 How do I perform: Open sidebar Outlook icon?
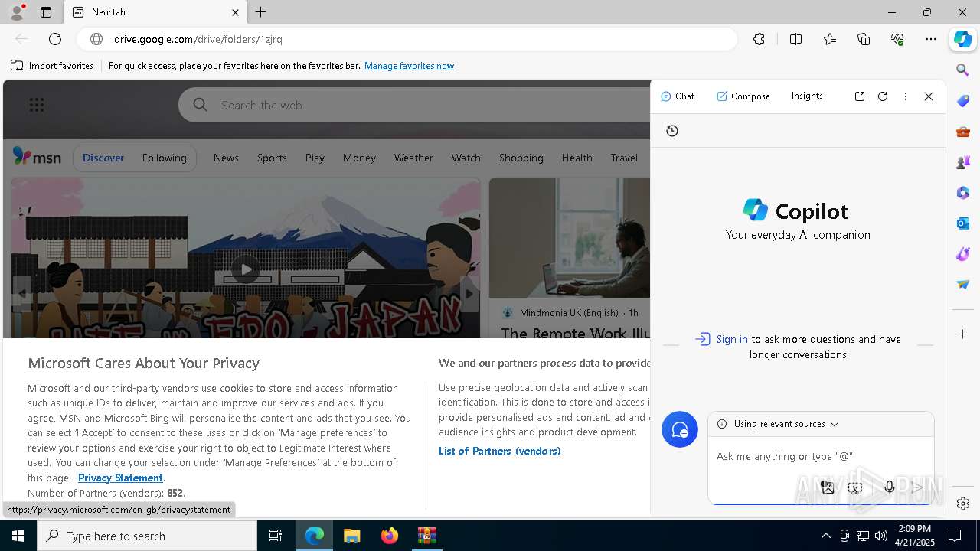(963, 223)
